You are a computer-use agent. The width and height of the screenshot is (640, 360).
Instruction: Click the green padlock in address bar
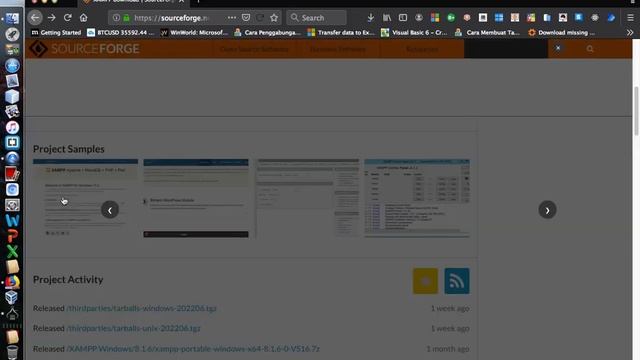(x=127, y=18)
